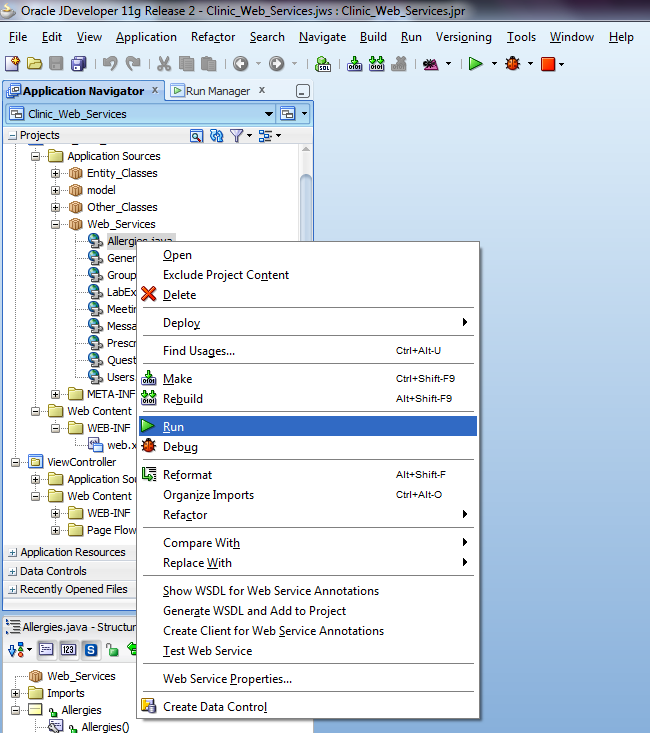Image resolution: width=650 pixels, height=733 pixels.
Task: Select Organize Imports menu entry
Action: click(x=308, y=495)
